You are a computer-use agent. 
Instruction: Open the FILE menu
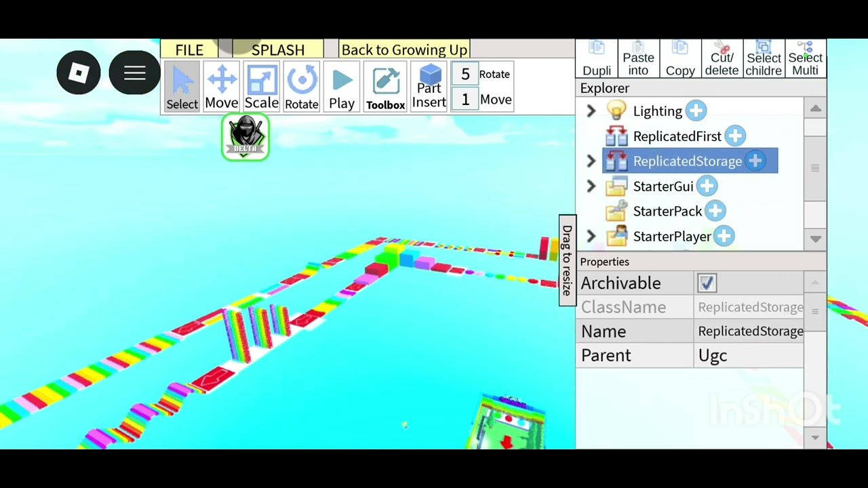click(189, 50)
